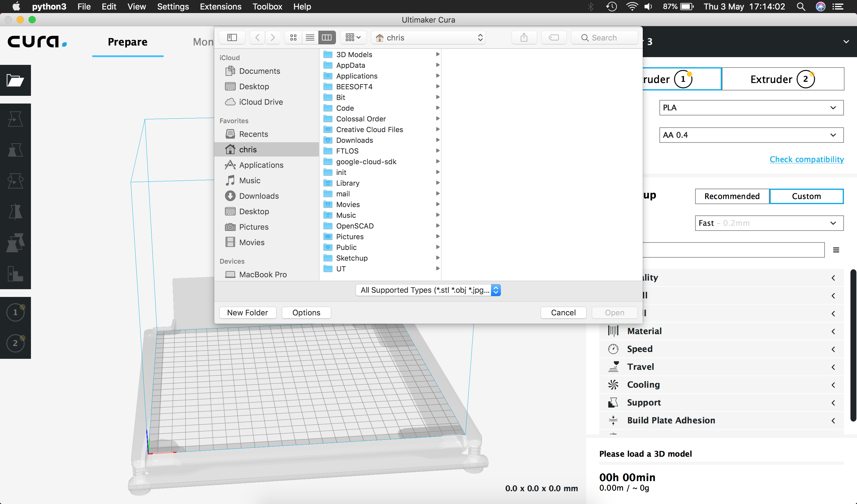This screenshot has height=504, width=857.
Task: Select the Scale tool icon
Action: pyautogui.click(x=15, y=150)
